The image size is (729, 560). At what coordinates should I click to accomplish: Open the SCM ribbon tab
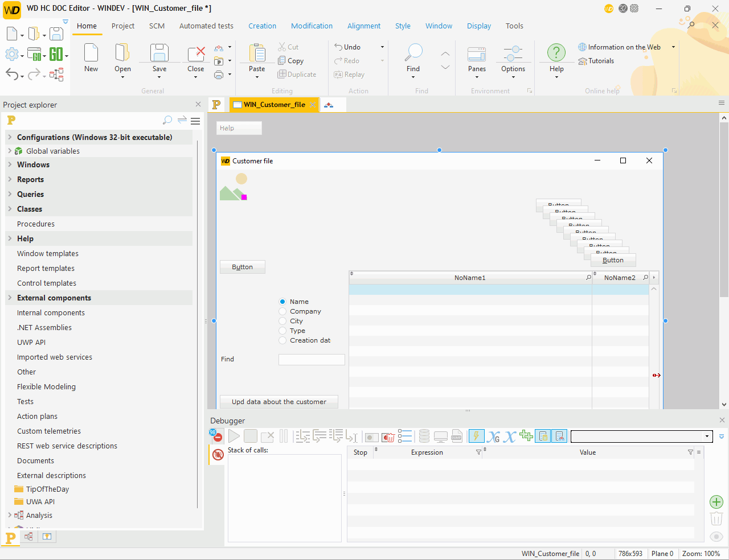point(157,26)
